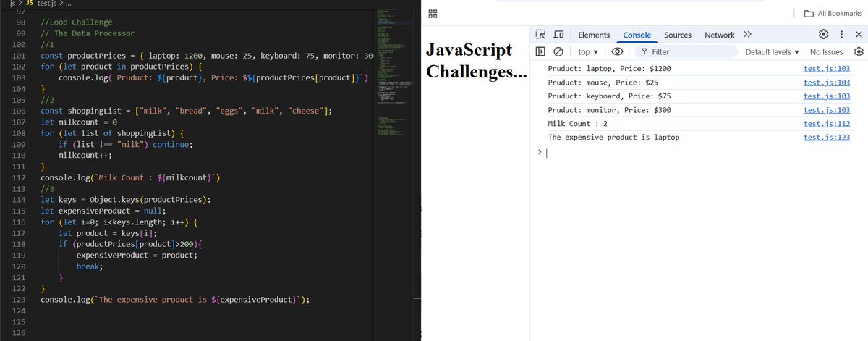Open the test.js:123 source link
Image resolution: width=868 pixels, height=341 pixels.
(x=827, y=138)
